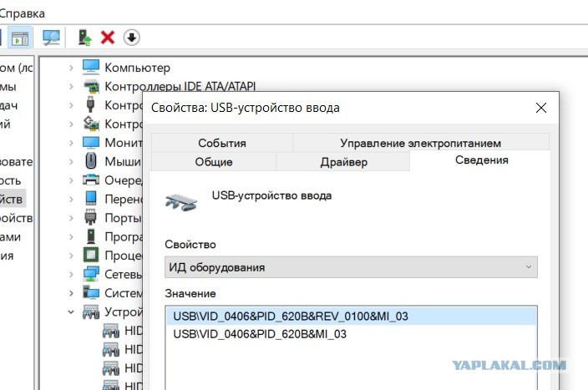
Task: Expand the Компьютер tree node
Action: click(71, 68)
